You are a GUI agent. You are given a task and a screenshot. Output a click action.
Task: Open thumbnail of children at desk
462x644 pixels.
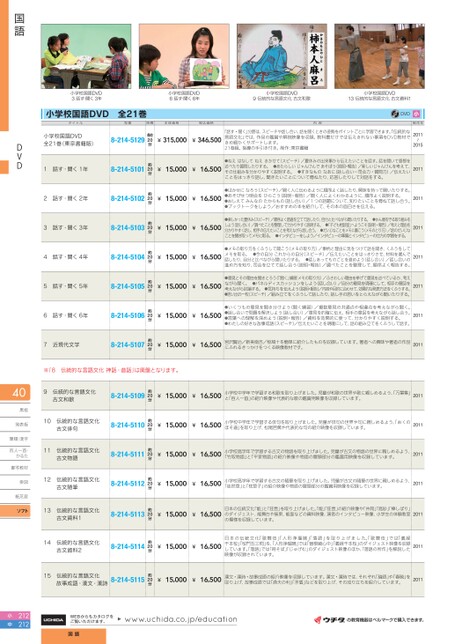click(86, 56)
